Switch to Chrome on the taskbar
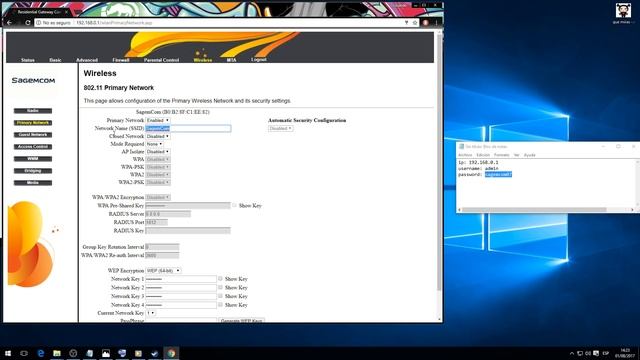 coord(171,353)
